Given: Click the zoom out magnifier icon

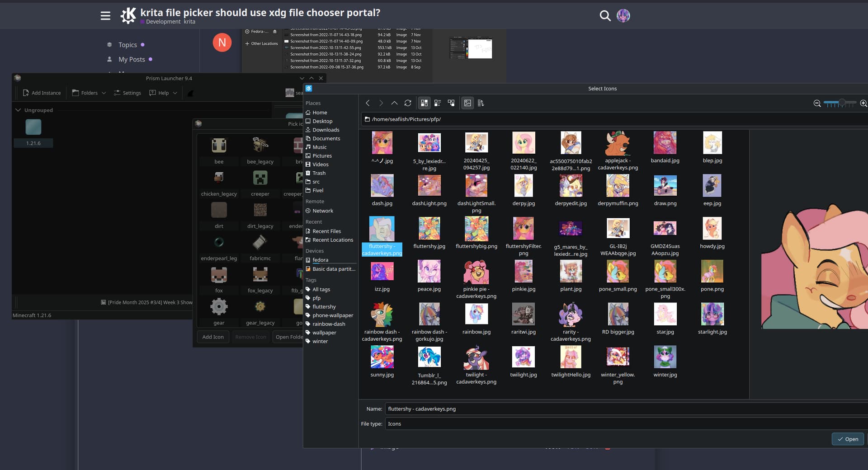Looking at the screenshot, I should pos(817,103).
